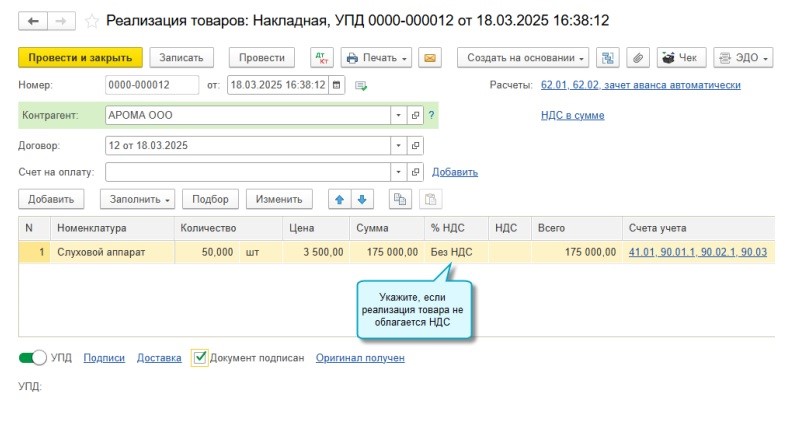785x435 pixels.
Task: Click the envelope email icon
Action: click(431, 58)
